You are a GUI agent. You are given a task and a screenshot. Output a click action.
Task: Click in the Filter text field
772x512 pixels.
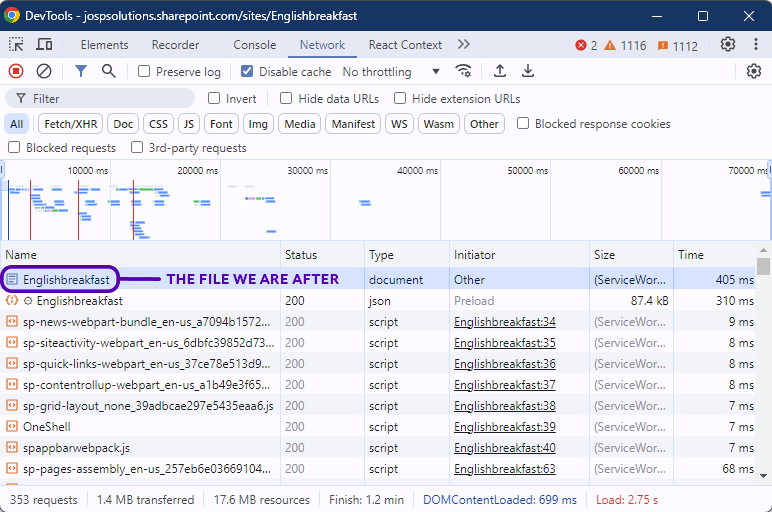100,98
